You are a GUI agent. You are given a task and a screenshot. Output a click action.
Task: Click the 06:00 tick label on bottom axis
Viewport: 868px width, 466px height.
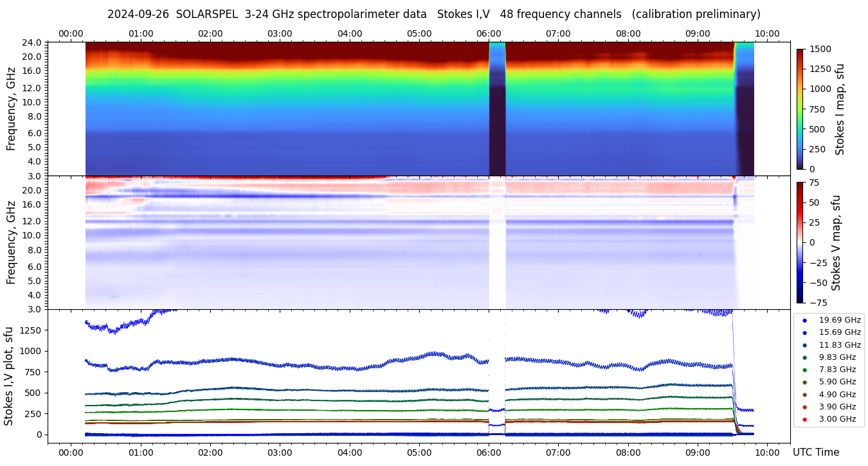click(x=489, y=453)
